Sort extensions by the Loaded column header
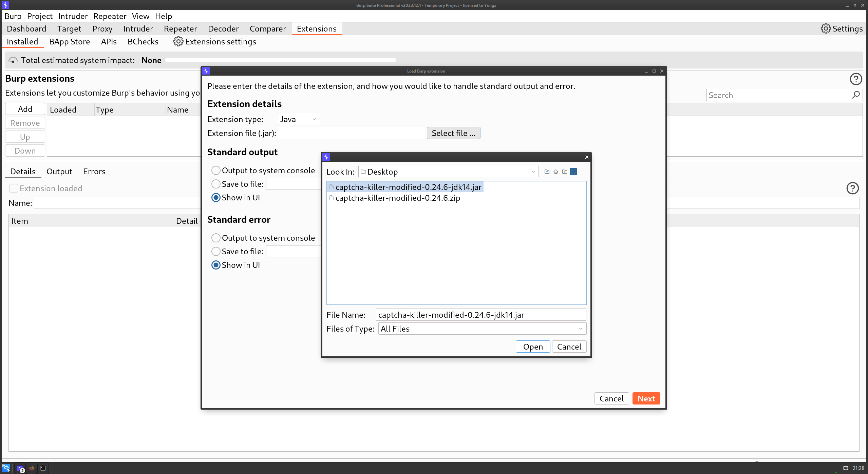The image size is (868, 474). tap(71, 110)
